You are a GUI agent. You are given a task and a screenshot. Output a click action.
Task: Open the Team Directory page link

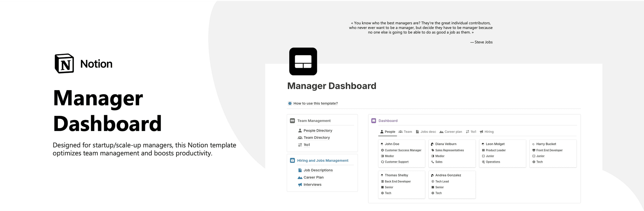point(316,138)
